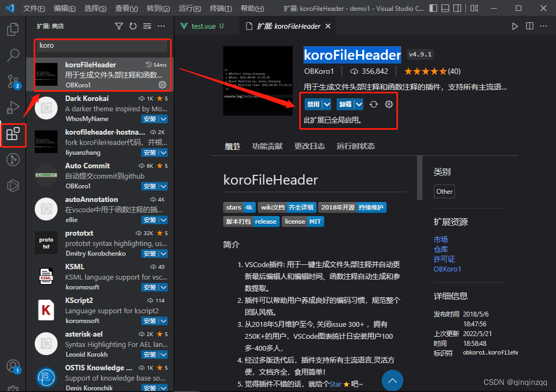Viewport: 556px width, 392px height.
Task: Click the OBKoro1 publisher name under title
Action: 319,71
